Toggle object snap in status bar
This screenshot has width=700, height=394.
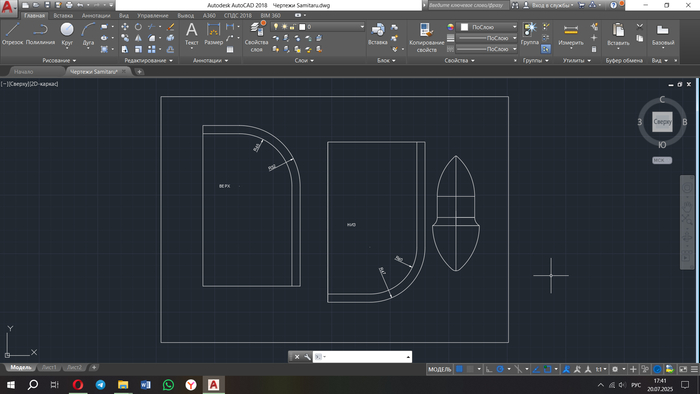click(x=547, y=369)
